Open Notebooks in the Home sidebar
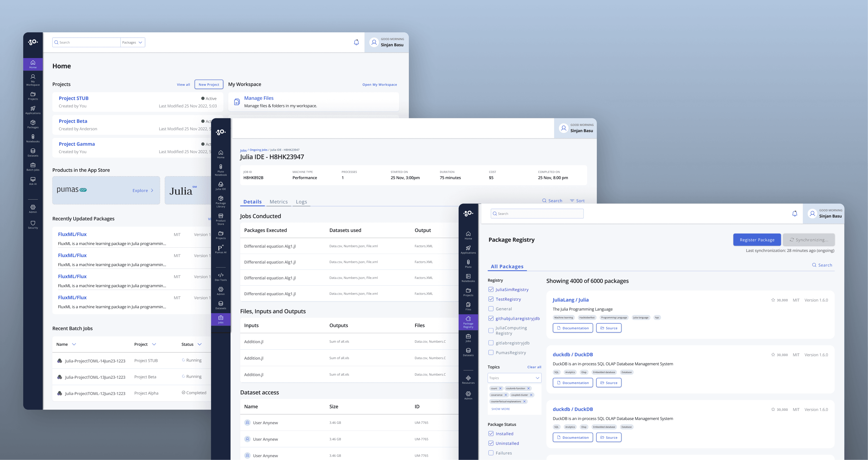 (x=33, y=138)
